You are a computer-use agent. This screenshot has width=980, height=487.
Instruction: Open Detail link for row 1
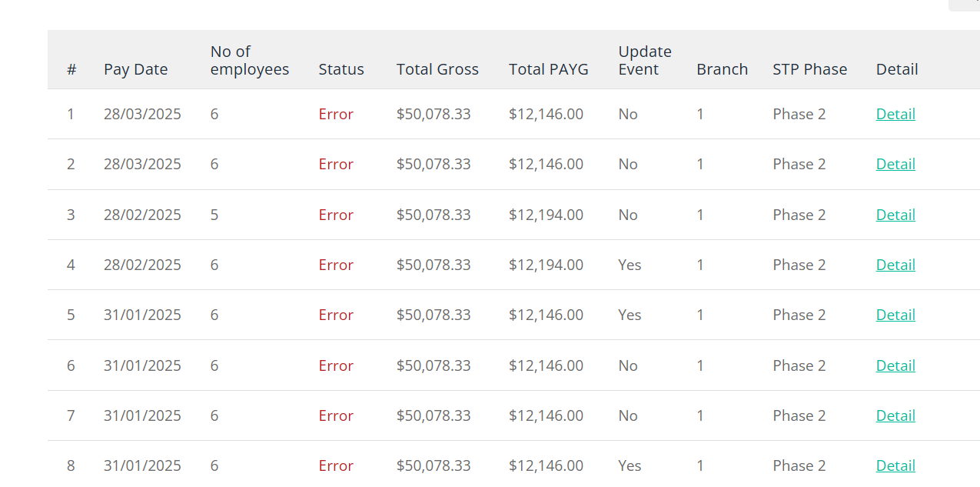point(895,114)
